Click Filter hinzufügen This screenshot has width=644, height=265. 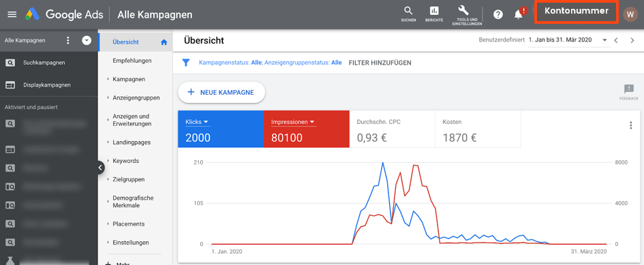(x=380, y=63)
